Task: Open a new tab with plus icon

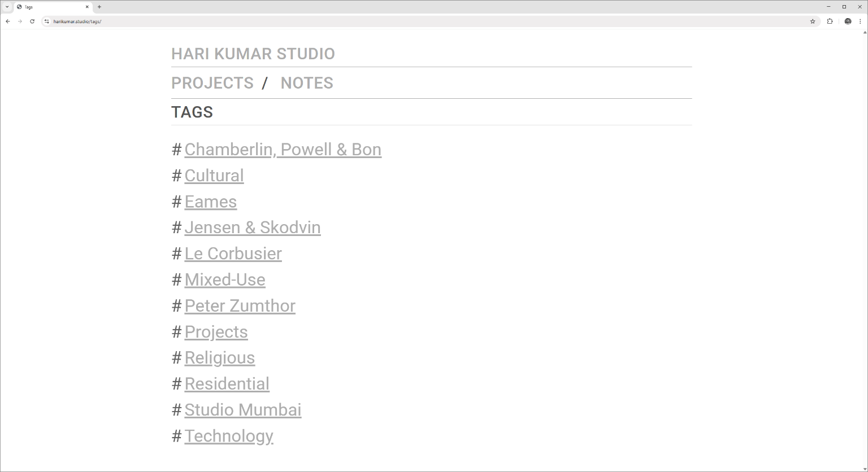Action: (99, 7)
